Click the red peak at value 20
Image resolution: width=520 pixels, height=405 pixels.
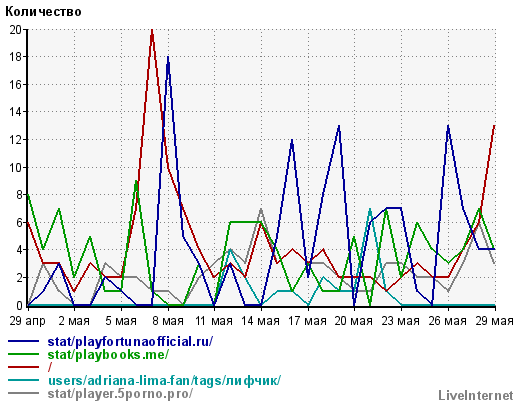[152, 31]
